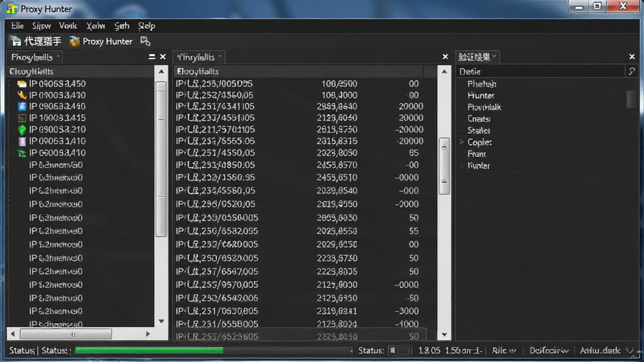
Task: Click left panel scroll right arrow
Action: 148,334
